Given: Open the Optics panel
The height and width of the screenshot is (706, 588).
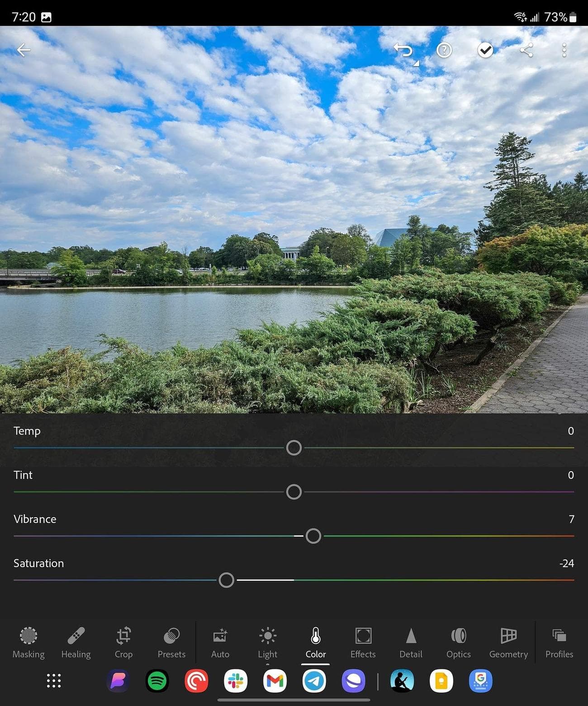Looking at the screenshot, I should pos(458,642).
